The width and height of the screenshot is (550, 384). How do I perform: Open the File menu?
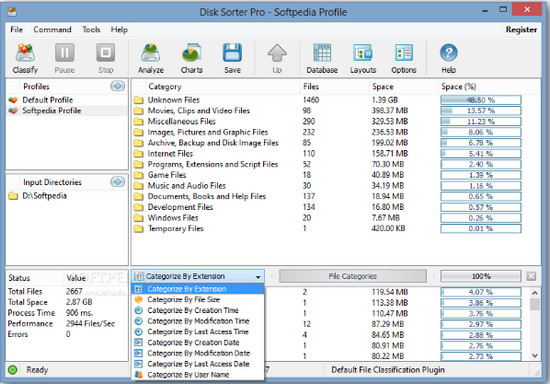pos(16,29)
